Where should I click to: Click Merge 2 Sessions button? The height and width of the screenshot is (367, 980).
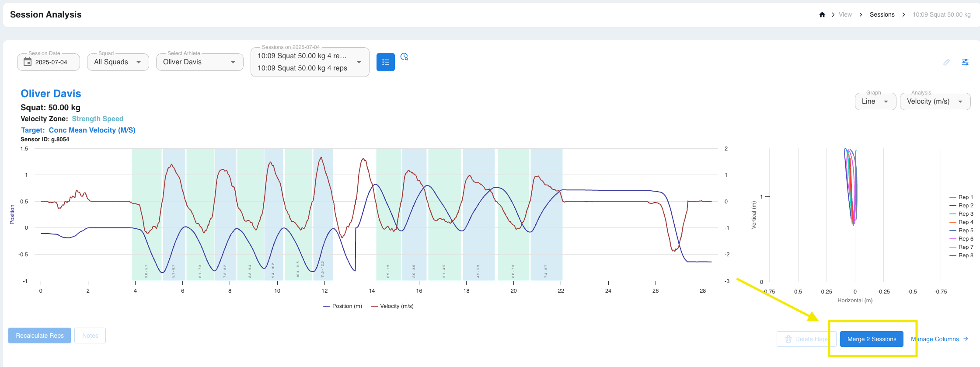(x=872, y=339)
